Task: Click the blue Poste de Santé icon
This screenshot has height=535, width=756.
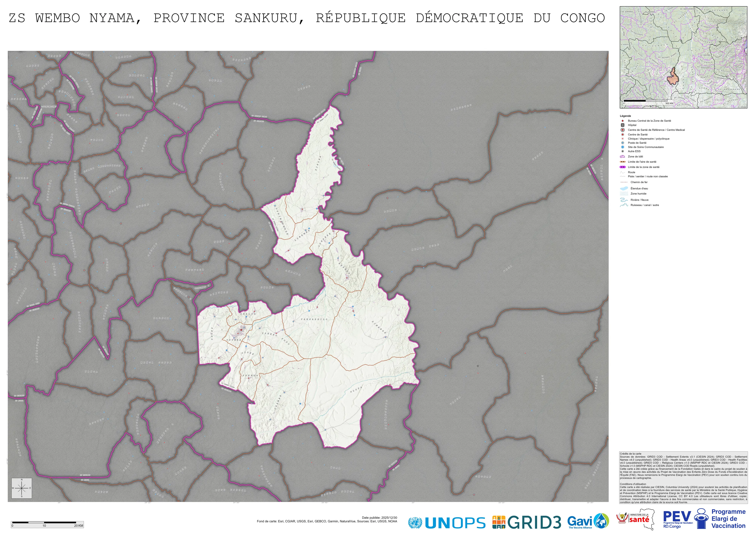Action: pos(622,143)
